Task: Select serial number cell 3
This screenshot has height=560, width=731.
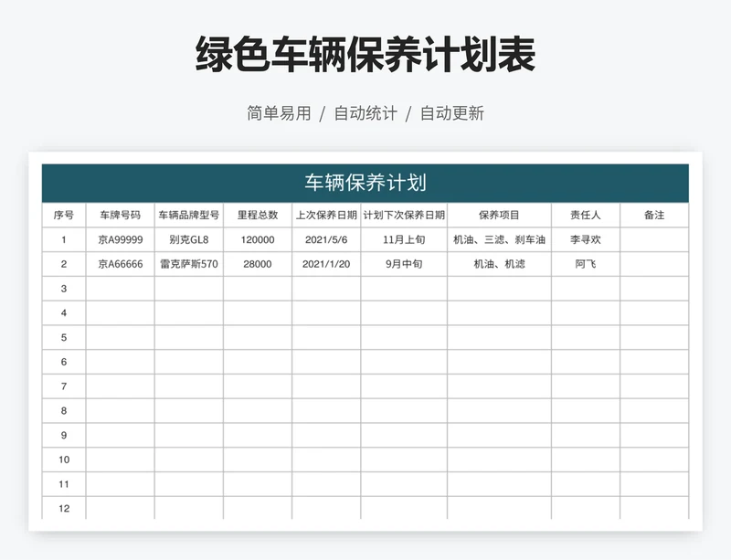Action: 64,289
